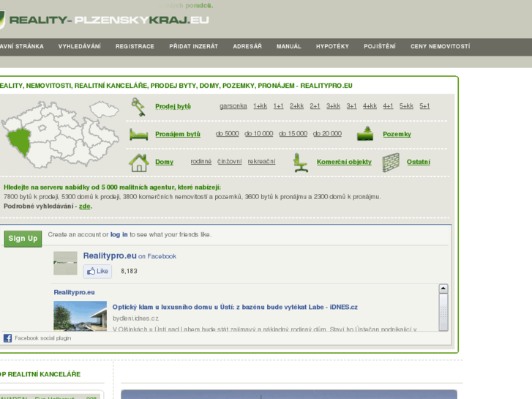Open the Registrace menu item

coord(135,47)
